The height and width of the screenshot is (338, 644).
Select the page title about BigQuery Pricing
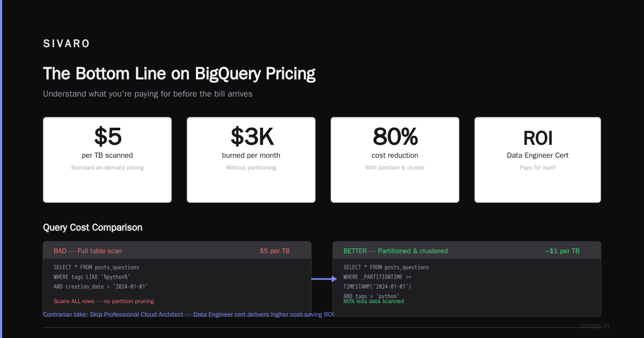(x=179, y=74)
